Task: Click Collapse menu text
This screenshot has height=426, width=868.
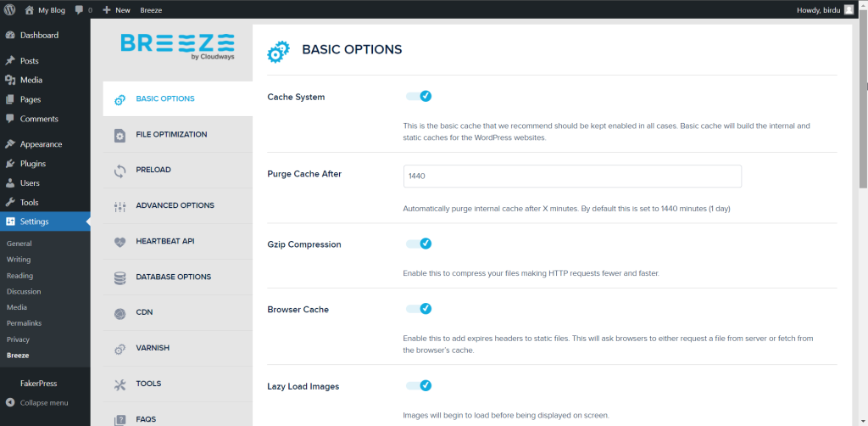Action: click(x=44, y=403)
